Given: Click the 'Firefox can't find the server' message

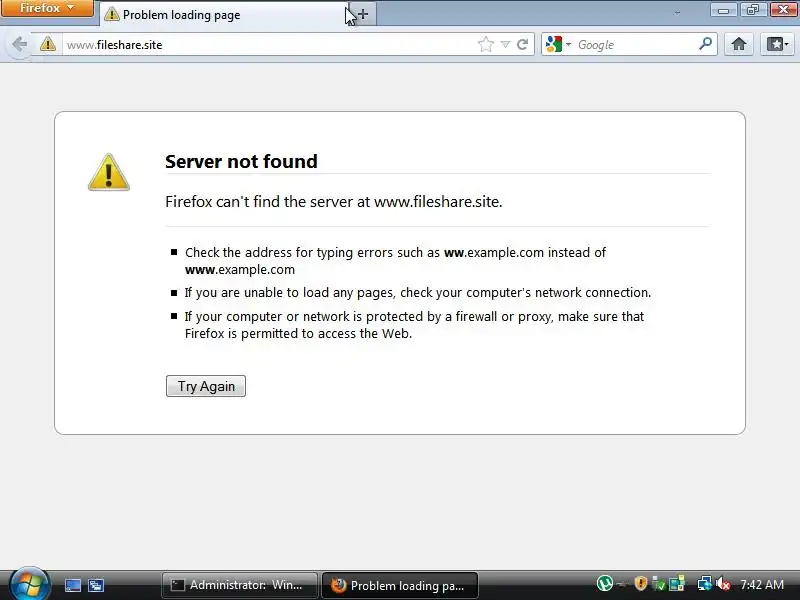Looking at the screenshot, I should coord(334,202).
